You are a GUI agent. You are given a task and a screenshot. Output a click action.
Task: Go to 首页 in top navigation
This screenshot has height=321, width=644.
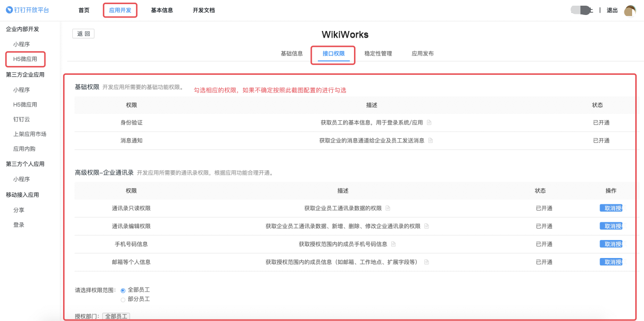coord(84,10)
